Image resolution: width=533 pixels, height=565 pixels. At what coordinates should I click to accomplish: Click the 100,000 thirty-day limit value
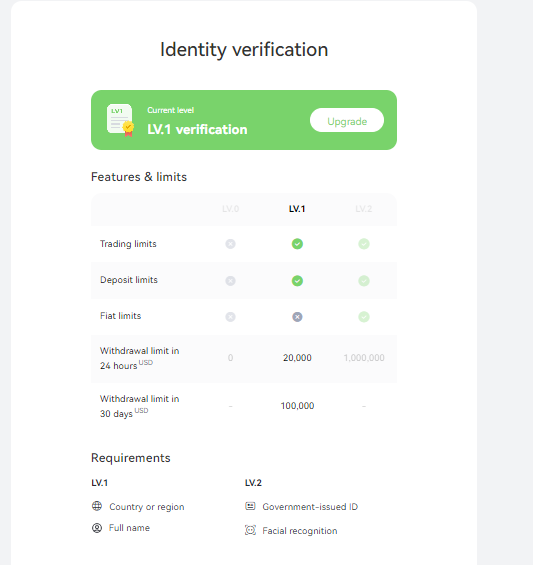(297, 406)
